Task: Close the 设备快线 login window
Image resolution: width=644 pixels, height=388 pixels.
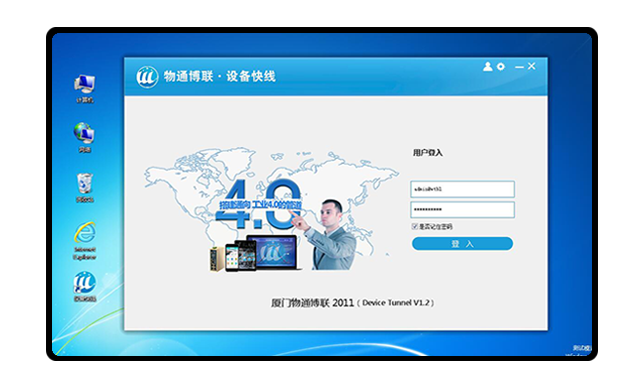Action: tap(532, 66)
